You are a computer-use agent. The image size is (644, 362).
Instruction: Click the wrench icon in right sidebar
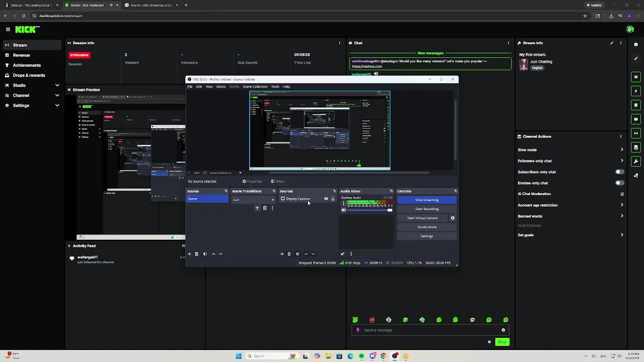pyautogui.click(x=636, y=161)
